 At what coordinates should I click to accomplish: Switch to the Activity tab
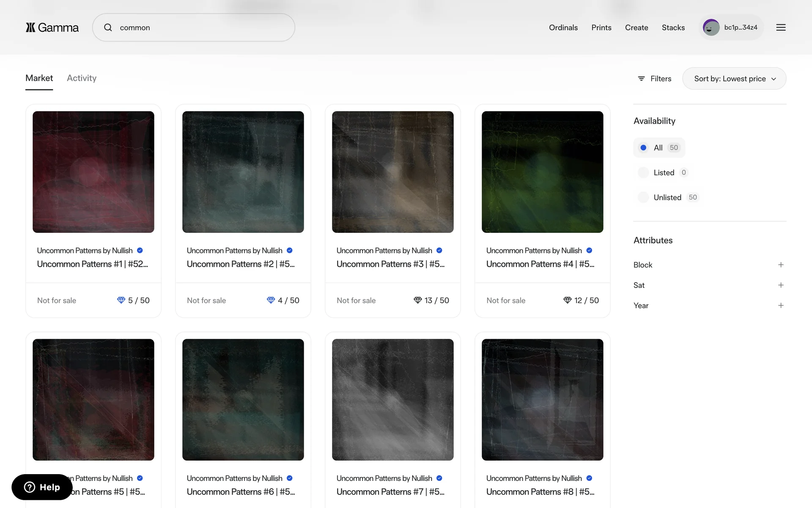(82, 78)
